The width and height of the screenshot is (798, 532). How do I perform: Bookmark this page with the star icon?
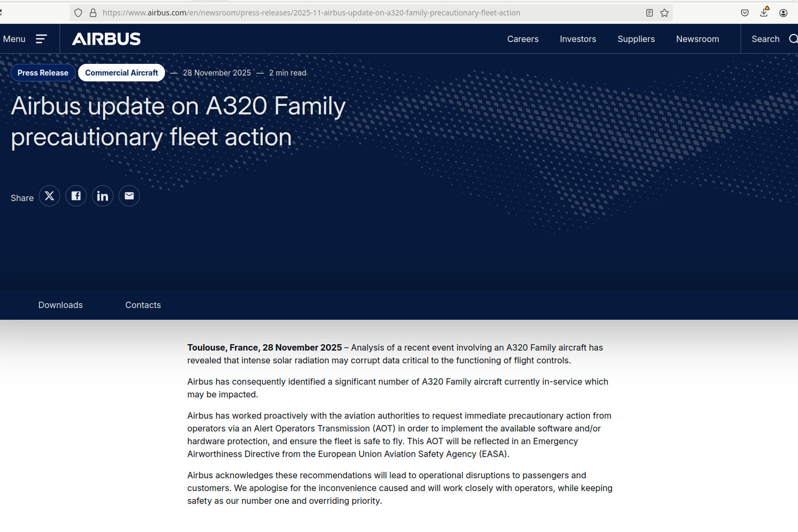[x=664, y=13]
